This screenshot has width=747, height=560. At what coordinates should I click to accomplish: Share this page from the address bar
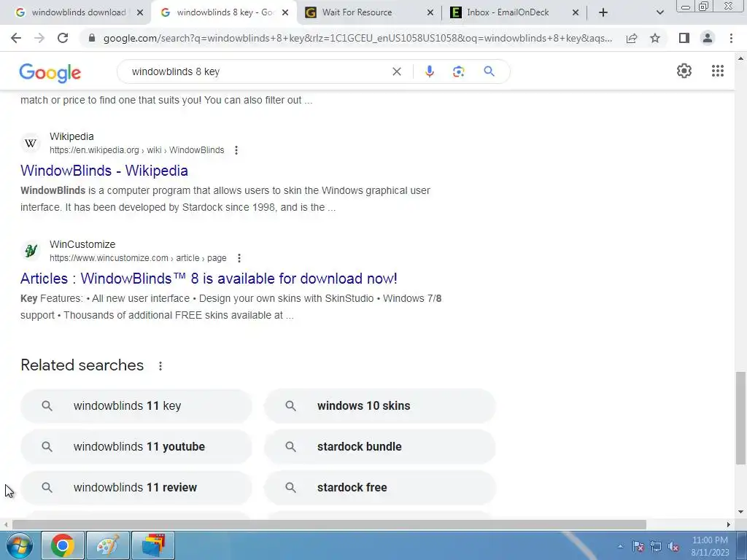click(x=632, y=38)
